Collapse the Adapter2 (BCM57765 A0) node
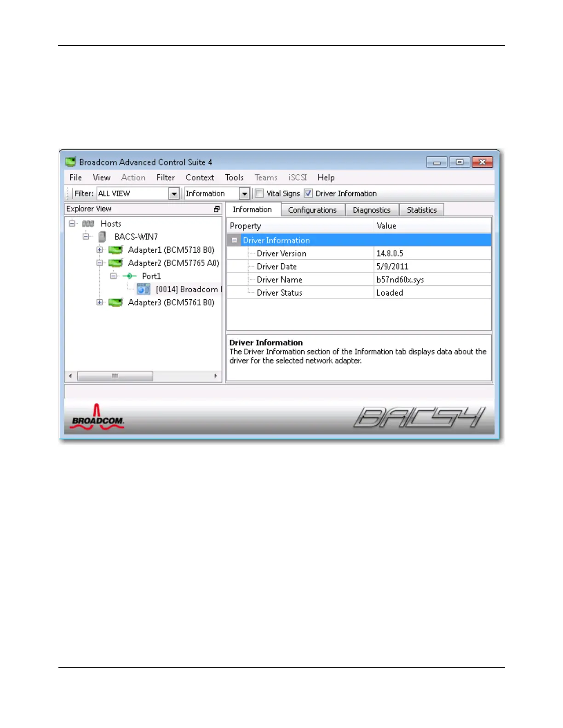 click(99, 263)
